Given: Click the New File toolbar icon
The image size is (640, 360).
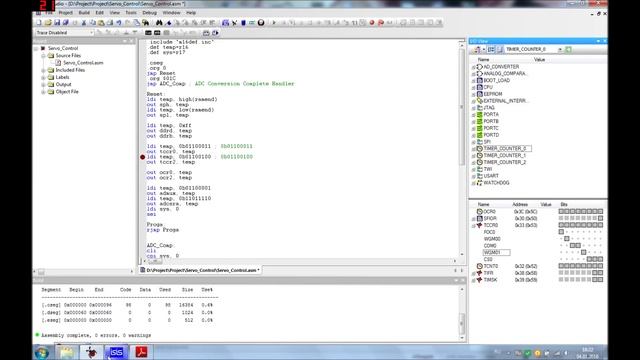Looking at the screenshot, I should coord(39,22).
